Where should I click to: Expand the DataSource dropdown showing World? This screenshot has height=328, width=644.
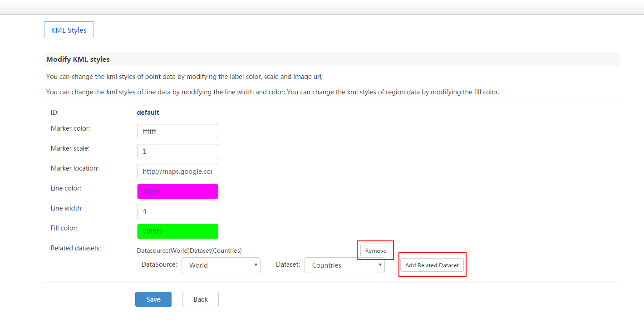coord(221,265)
